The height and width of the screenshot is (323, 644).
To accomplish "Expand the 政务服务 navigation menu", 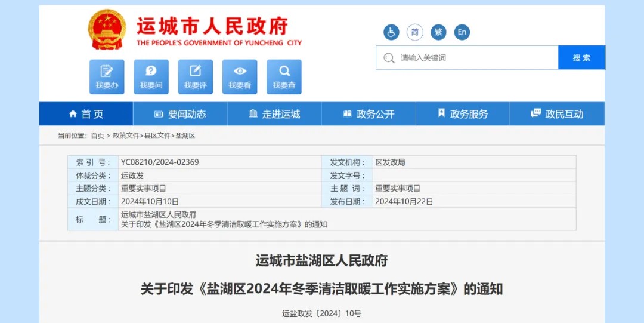I will coord(463,114).
